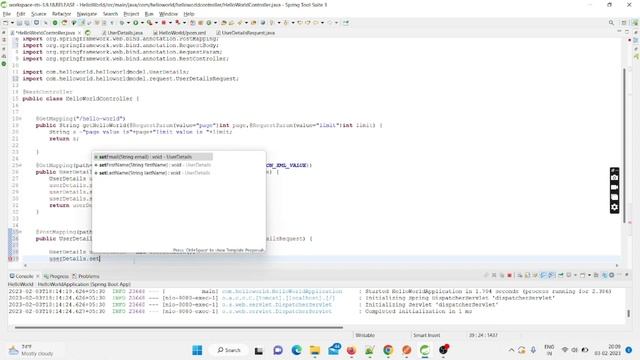Expand the Run dropdown arrow
Viewport: 640px width, 360px height.
pyautogui.click(x=142, y=23)
